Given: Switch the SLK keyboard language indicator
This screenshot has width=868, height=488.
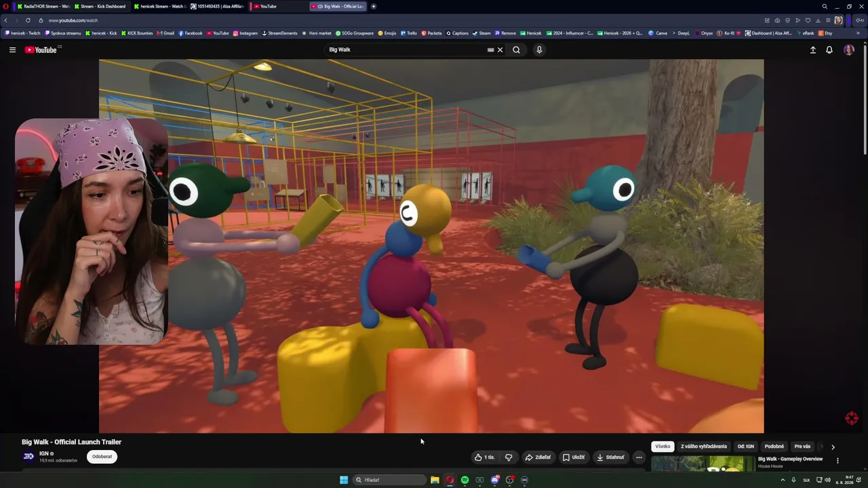Looking at the screenshot, I should [x=806, y=480].
